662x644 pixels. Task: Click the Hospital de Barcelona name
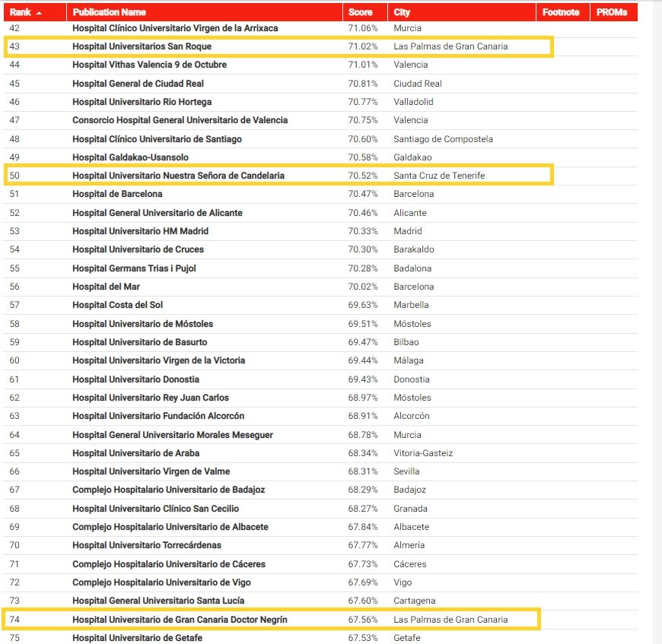coord(117,194)
